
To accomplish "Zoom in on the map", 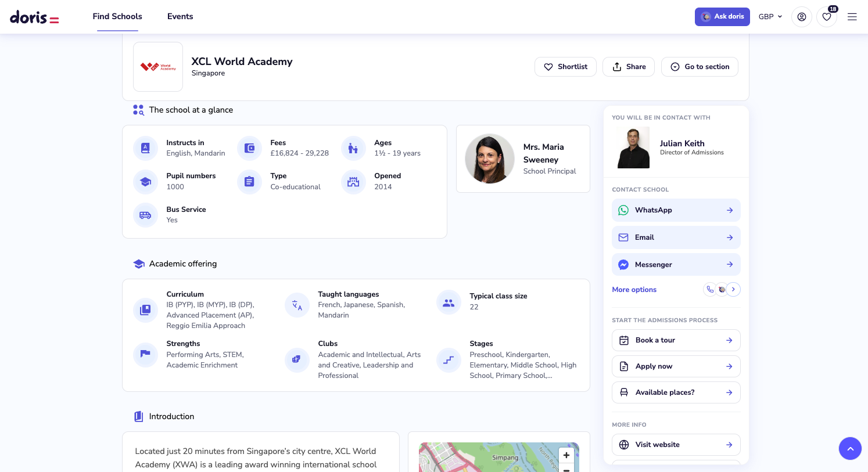I will click(566, 455).
